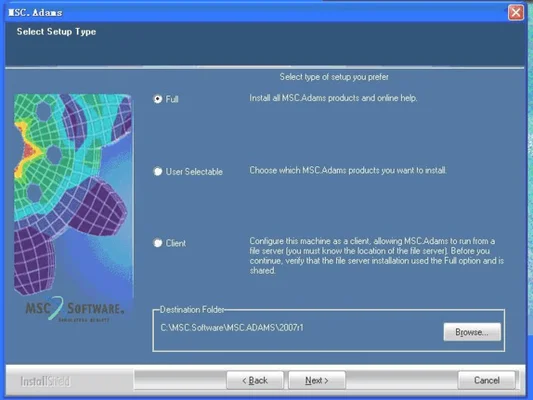Choose the User Selectable setup option
Screen dimensions: 533x400
tap(158, 171)
